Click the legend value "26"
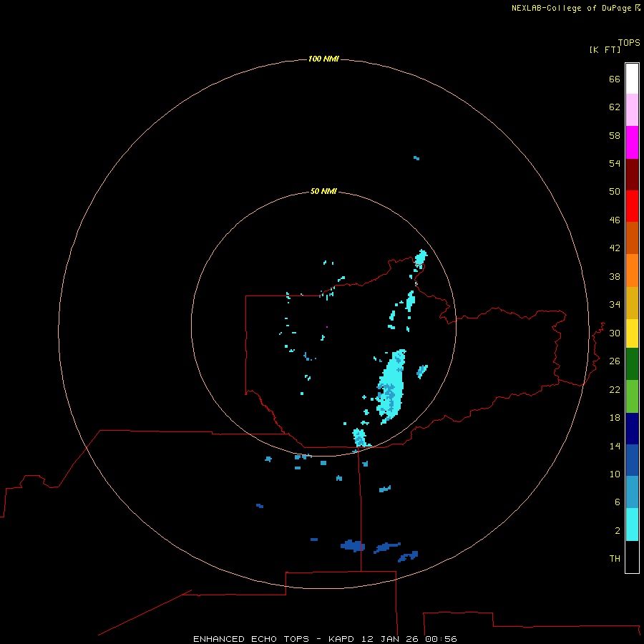This screenshot has width=644, height=644. pyautogui.click(x=615, y=361)
